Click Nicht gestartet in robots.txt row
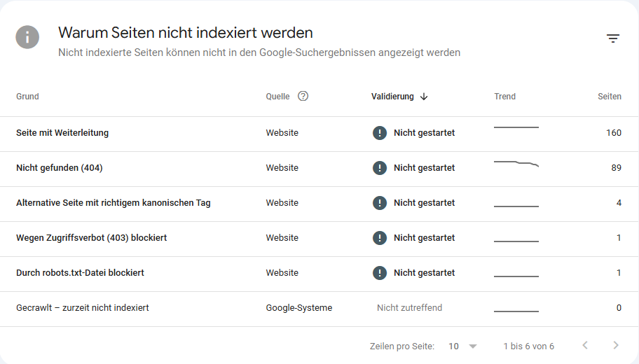639x364 pixels. tap(424, 273)
